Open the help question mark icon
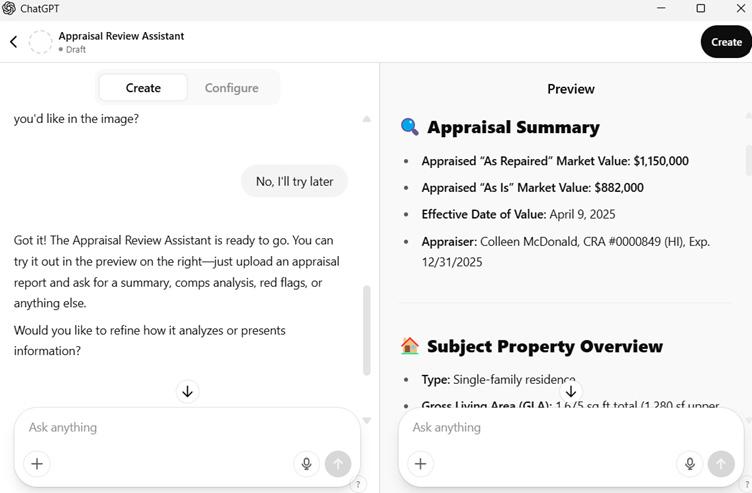752x493 pixels. pyautogui.click(x=358, y=484)
